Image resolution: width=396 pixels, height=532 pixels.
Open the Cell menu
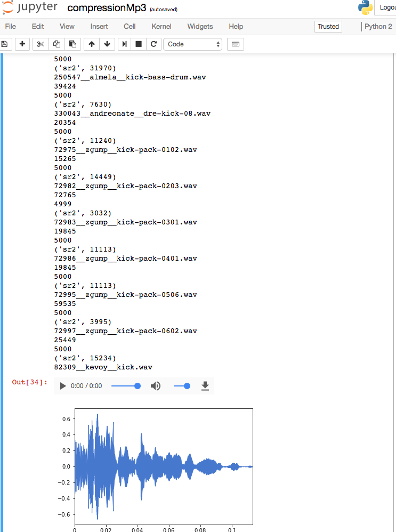click(x=130, y=27)
